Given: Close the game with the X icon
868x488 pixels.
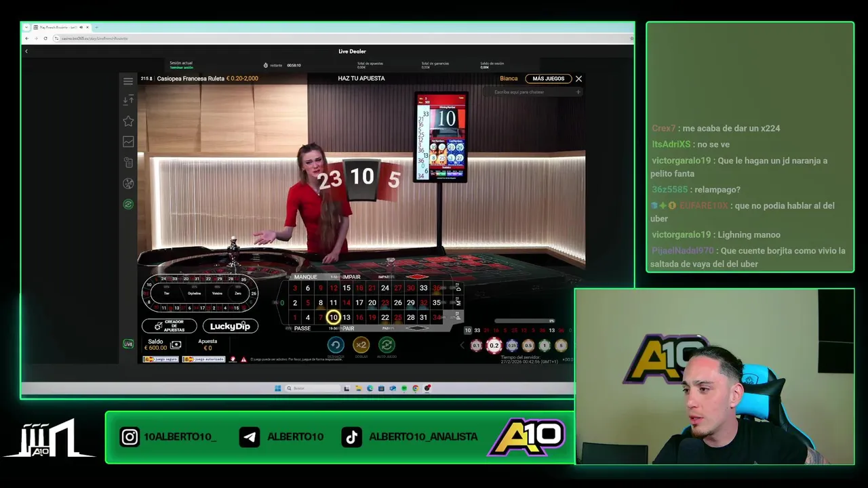Looking at the screenshot, I should (578, 79).
